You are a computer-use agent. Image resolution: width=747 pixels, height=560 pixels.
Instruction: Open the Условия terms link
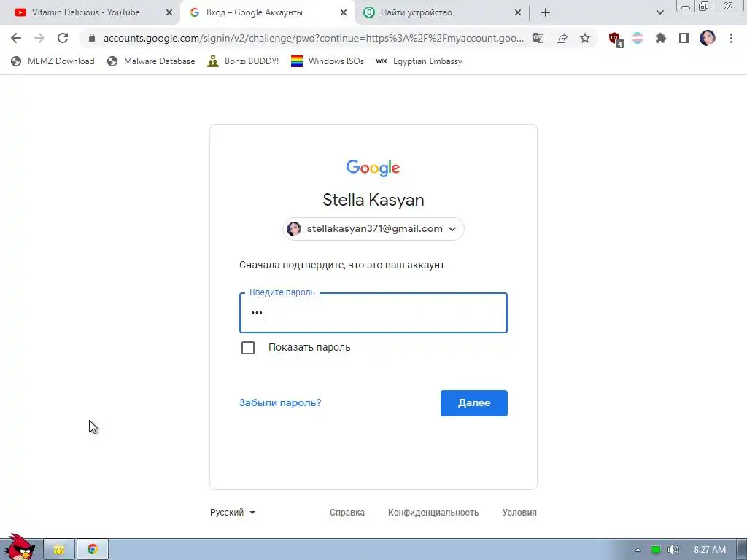tap(519, 513)
